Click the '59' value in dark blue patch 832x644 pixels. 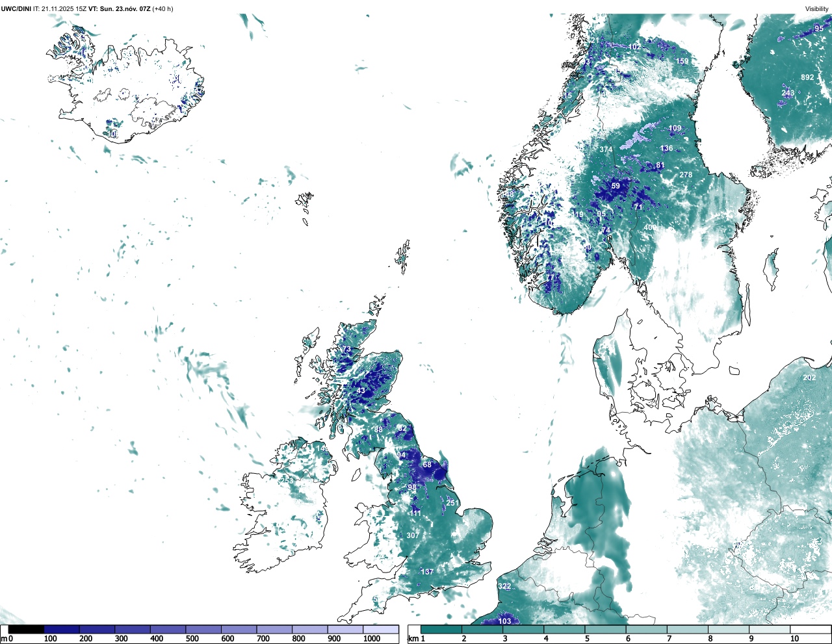point(616,186)
